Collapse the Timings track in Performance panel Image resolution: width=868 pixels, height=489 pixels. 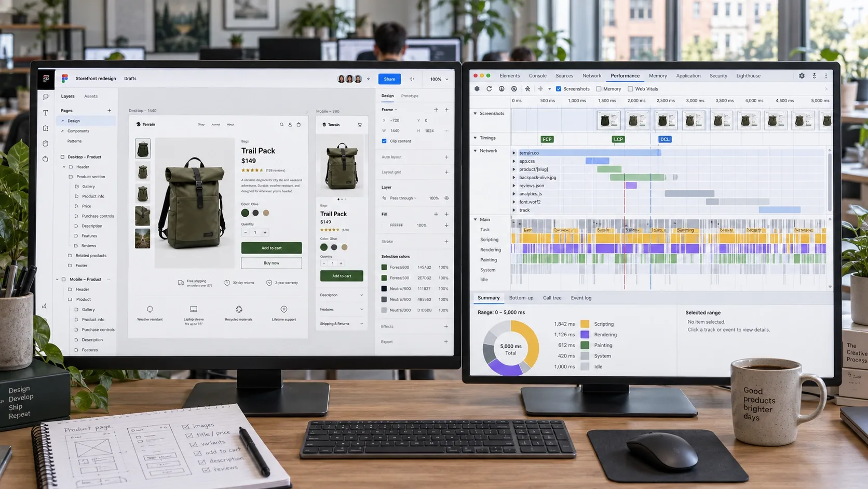point(475,138)
